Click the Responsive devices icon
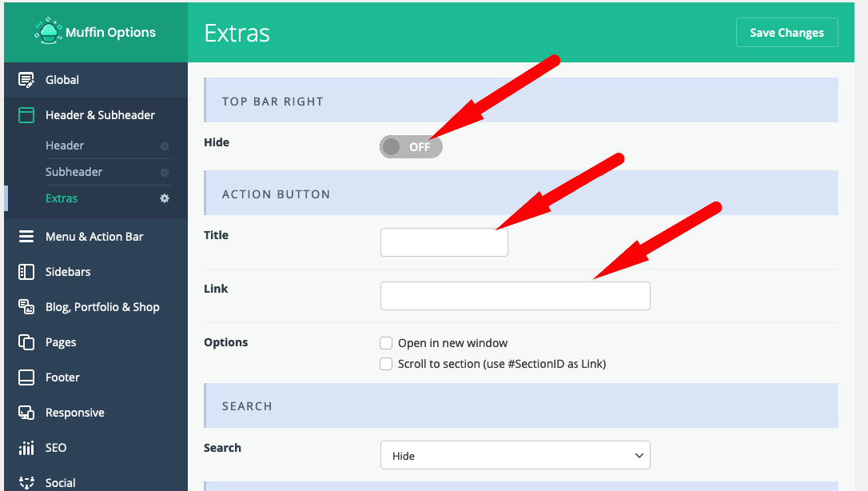The image size is (868, 491). [x=26, y=413]
